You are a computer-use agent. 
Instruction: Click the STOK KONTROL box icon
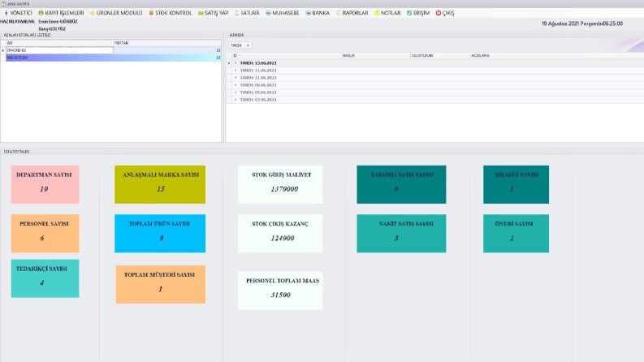pyautogui.click(x=151, y=13)
